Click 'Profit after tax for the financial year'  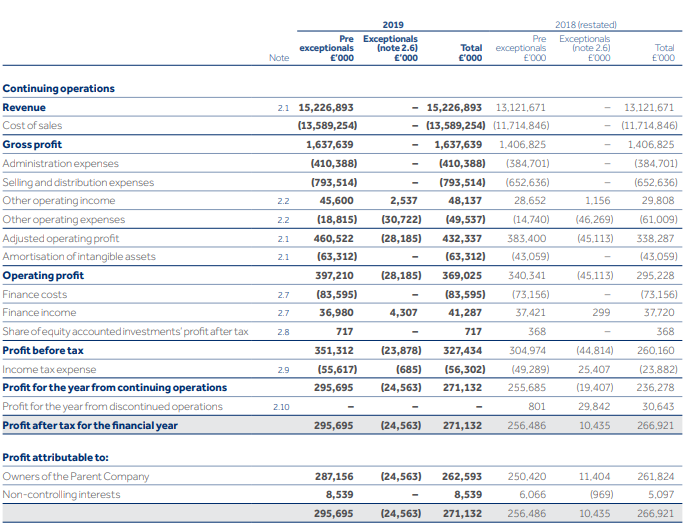click(90, 425)
